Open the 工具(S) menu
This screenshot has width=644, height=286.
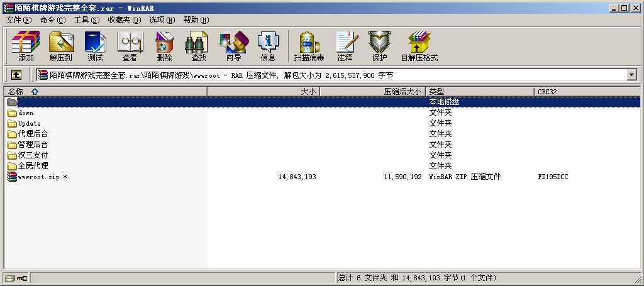point(86,19)
